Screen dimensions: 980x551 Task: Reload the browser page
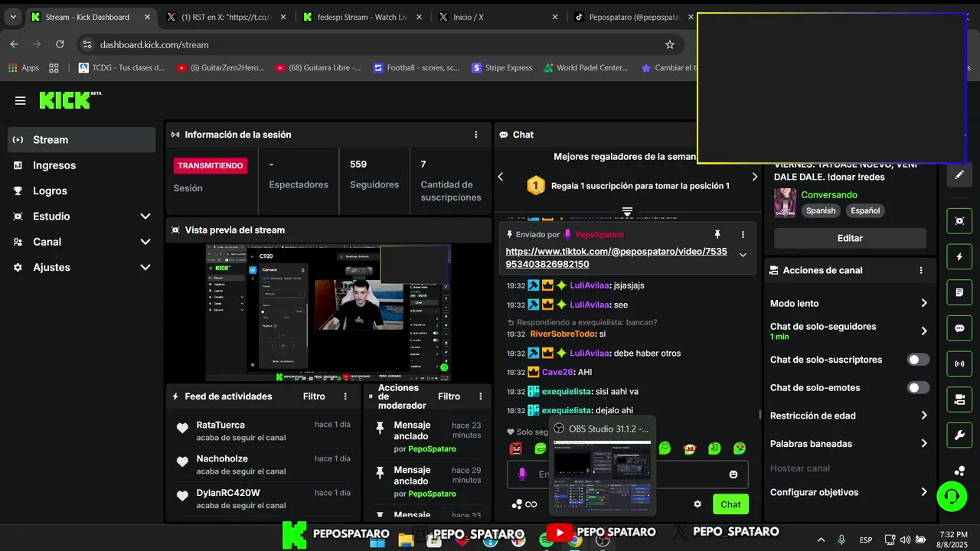pyautogui.click(x=60, y=44)
